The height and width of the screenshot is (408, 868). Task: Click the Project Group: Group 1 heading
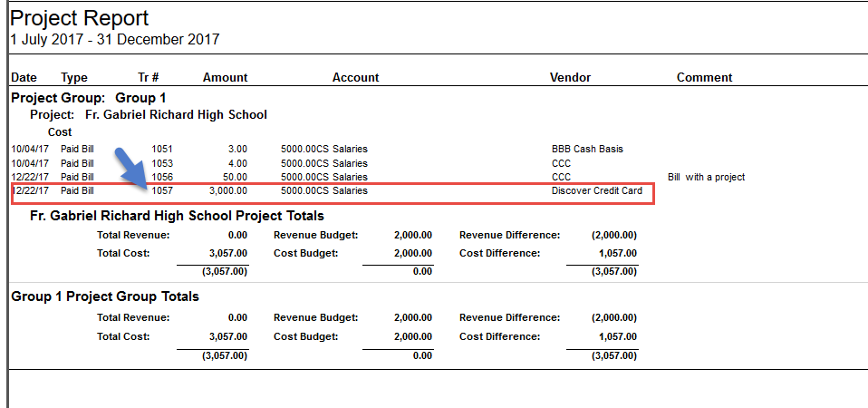89,99
